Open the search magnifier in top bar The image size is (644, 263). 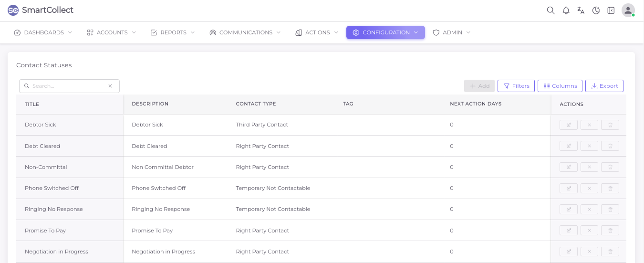551,11
